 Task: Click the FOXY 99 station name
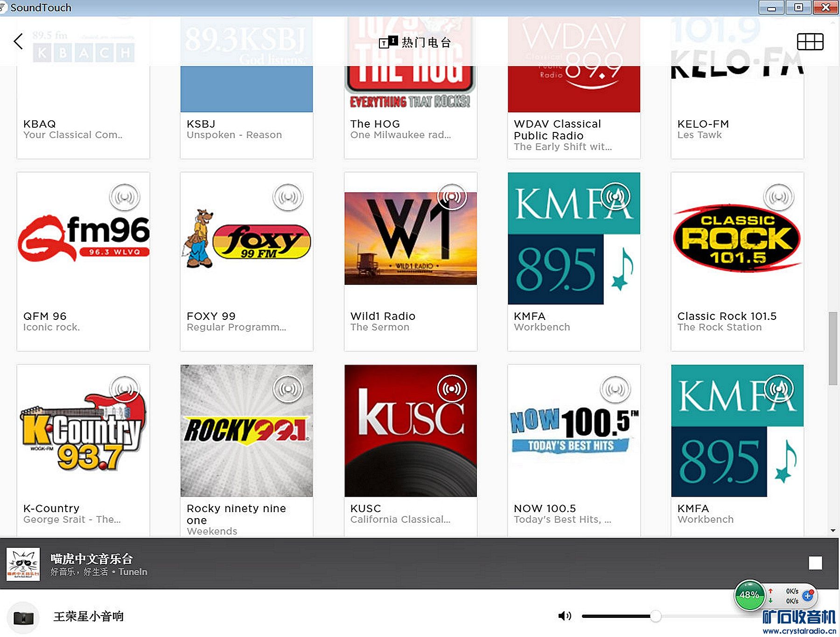coord(211,316)
